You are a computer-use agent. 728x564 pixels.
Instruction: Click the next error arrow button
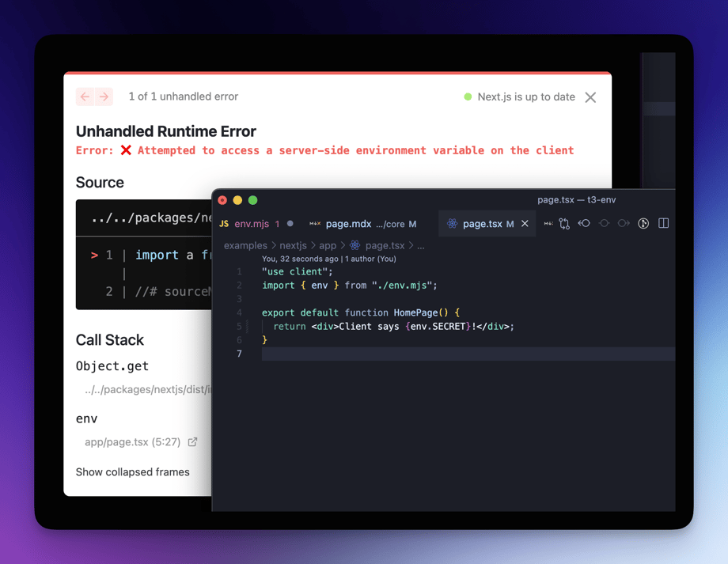tap(104, 97)
